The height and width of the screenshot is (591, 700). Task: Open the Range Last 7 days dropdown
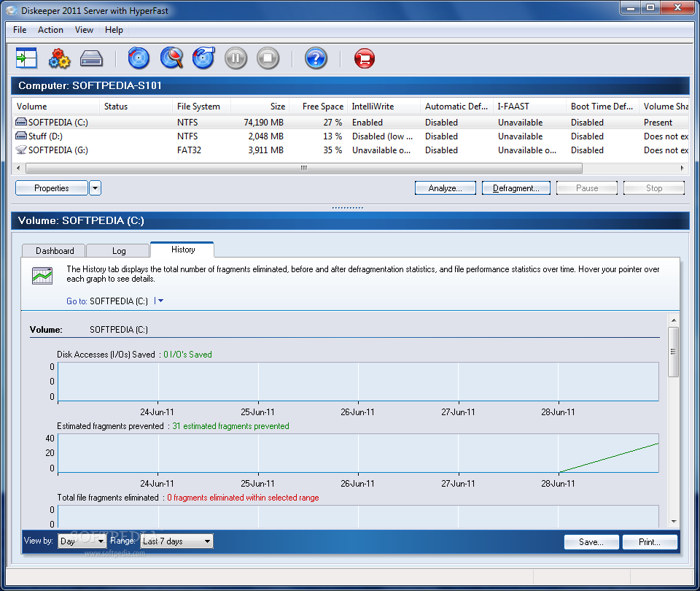point(176,541)
